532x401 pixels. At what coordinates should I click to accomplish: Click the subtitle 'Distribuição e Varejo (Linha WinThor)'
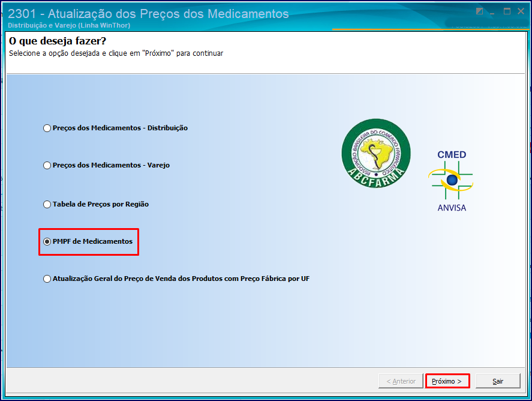click(x=69, y=25)
